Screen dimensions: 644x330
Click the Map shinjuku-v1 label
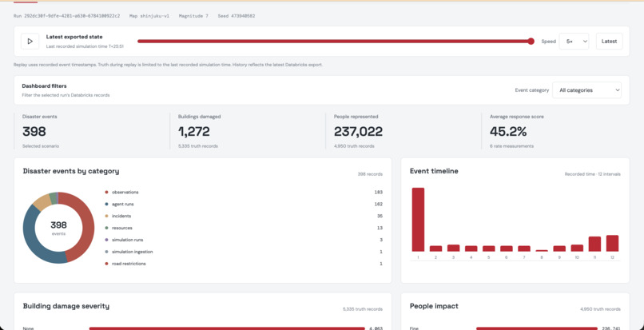pyautogui.click(x=149, y=16)
